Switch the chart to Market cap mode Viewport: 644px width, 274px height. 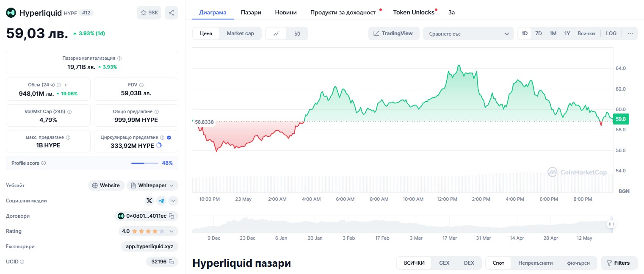pyautogui.click(x=240, y=33)
